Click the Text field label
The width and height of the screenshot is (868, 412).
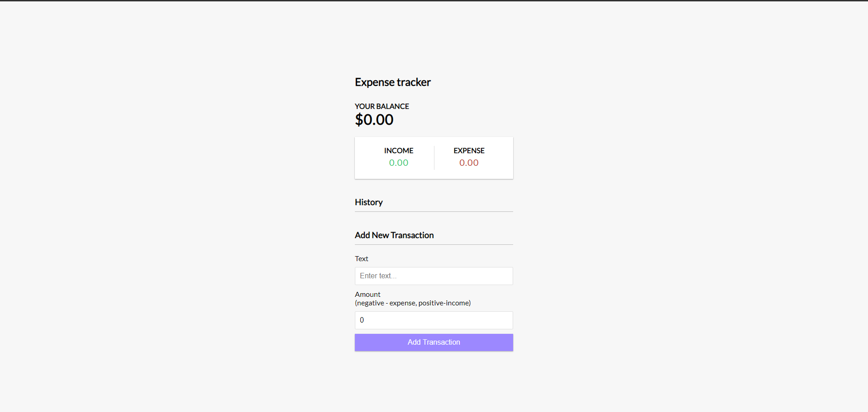click(x=361, y=259)
